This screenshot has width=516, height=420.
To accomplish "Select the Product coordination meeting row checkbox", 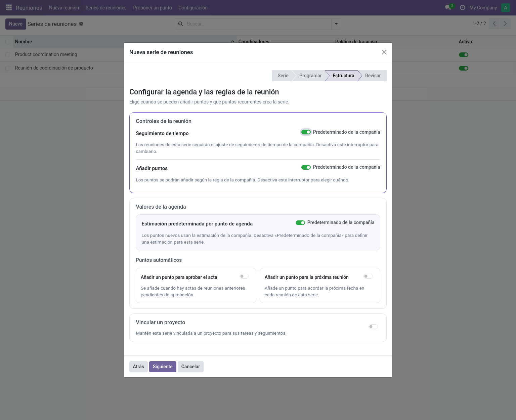I will pyautogui.click(x=8, y=55).
